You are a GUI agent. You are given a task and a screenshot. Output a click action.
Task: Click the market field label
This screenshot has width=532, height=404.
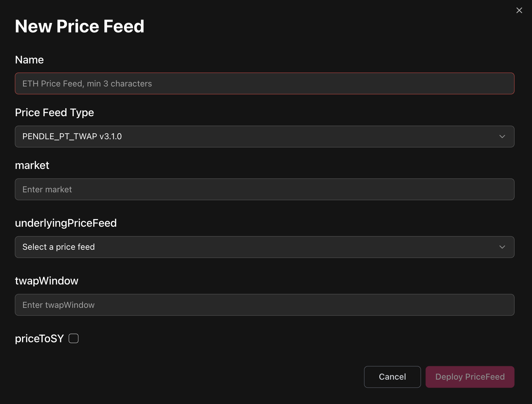pos(32,165)
